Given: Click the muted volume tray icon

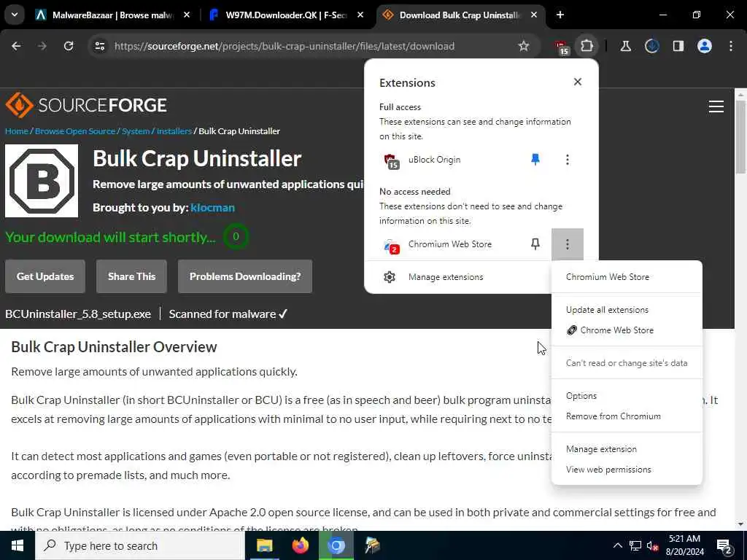Looking at the screenshot, I should pos(652,545).
